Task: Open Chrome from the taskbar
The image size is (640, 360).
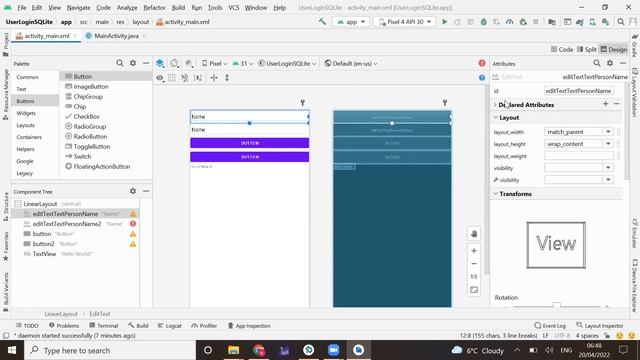Action: click(258, 350)
